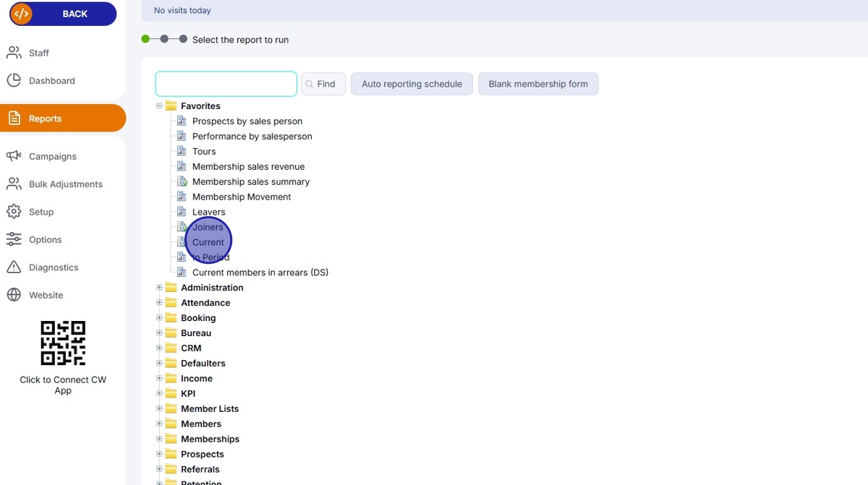Screen dimensions: 868x485
Task: Open the Current report
Action: (x=208, y=242)
